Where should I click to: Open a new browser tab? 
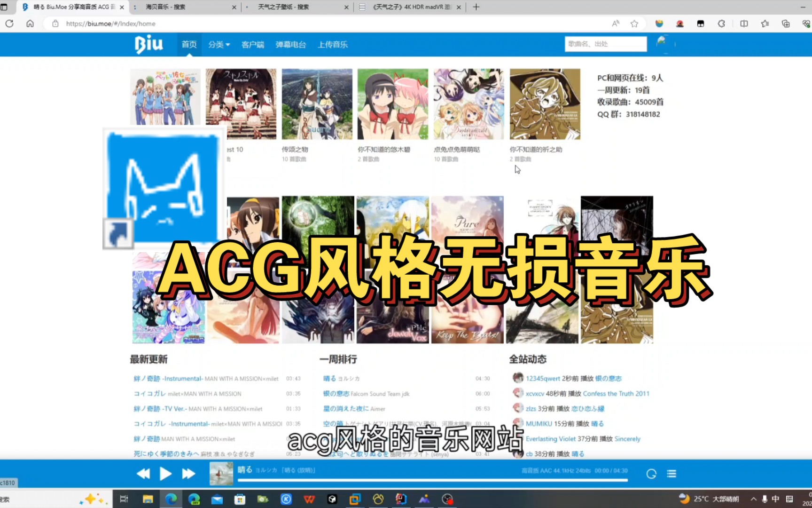pos(476,7)
